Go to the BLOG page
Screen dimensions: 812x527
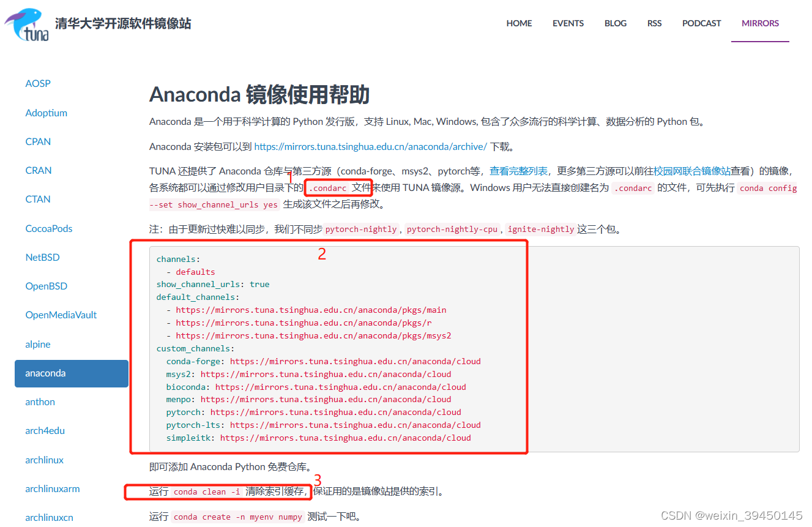(x=616, y=23)
